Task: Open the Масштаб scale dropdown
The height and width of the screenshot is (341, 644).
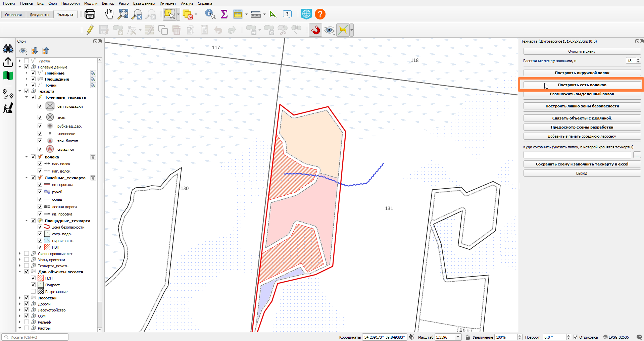Action: point(458,337)
